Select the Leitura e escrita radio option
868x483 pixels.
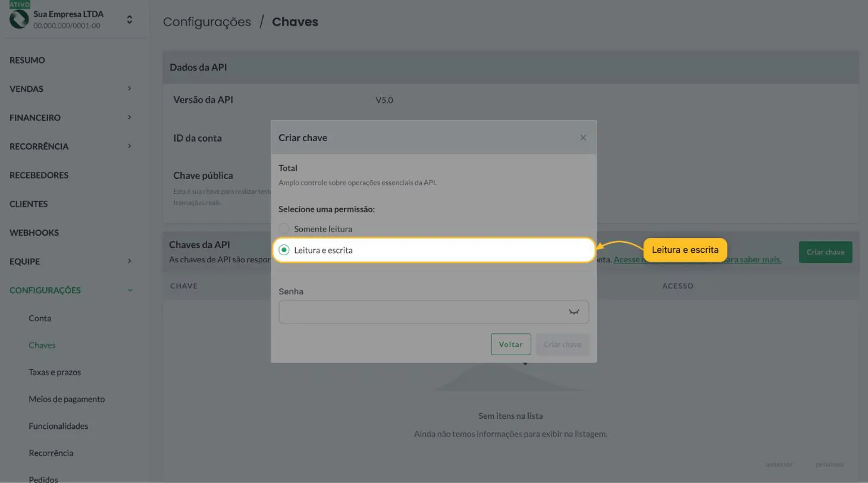pos(284,250)
